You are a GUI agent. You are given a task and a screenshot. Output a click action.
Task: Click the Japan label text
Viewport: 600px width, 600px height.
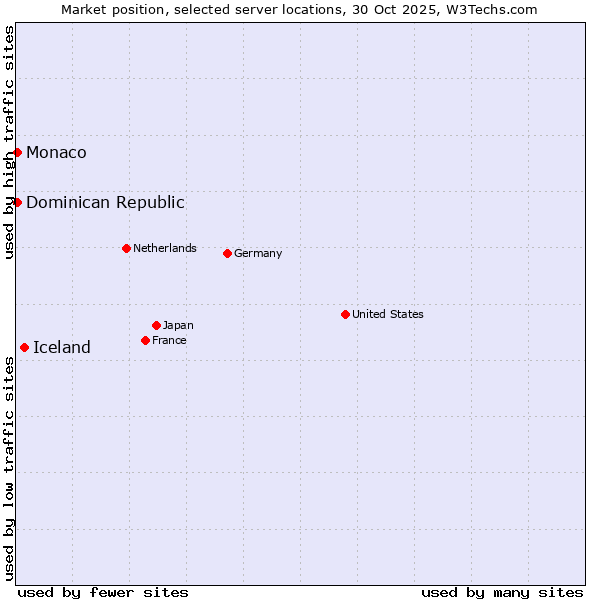pos(178,325)
